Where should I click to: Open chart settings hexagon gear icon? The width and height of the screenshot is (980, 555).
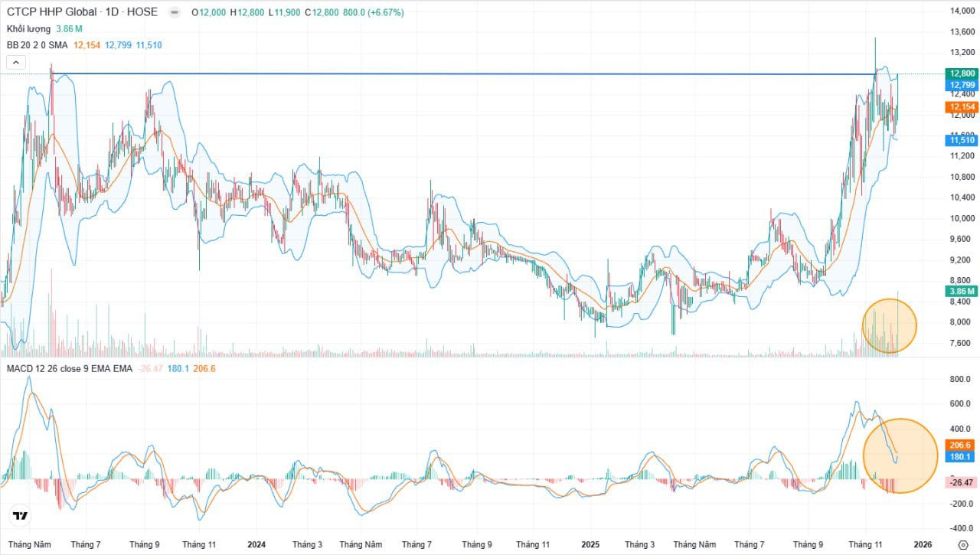[x=963, y=545]
